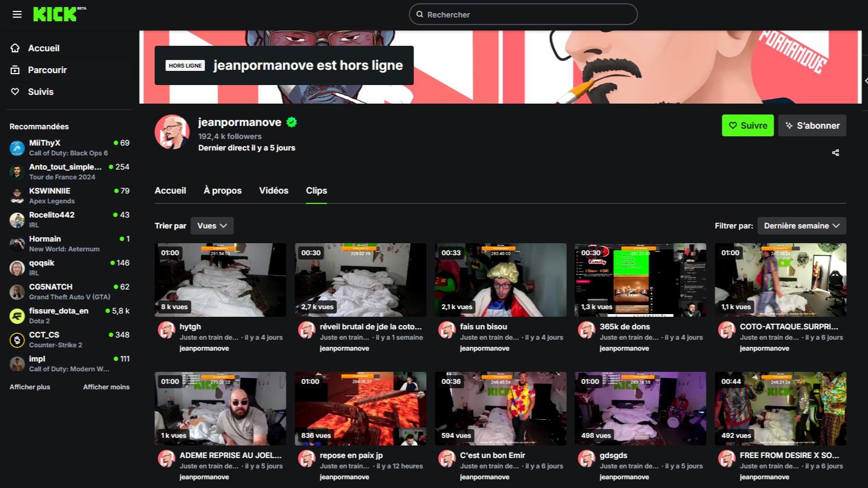The width and height of the screenshot is (868, 488).
Task: Play the 2,1 k vues clip thumbnail
Action: (x=501, y=280)
